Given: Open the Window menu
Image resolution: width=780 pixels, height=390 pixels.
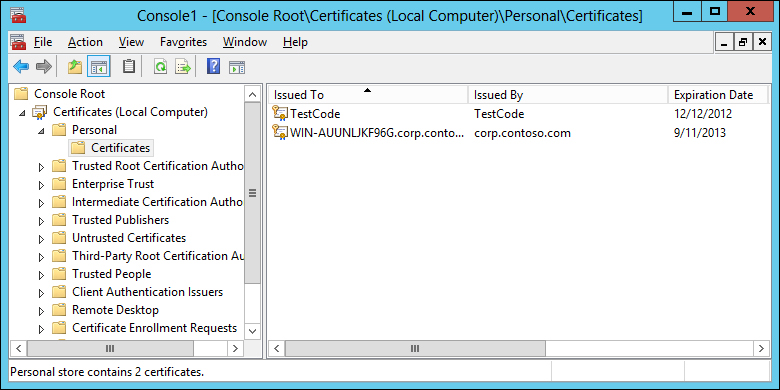Looking at the screenshot, I should (x=245, y=42).
